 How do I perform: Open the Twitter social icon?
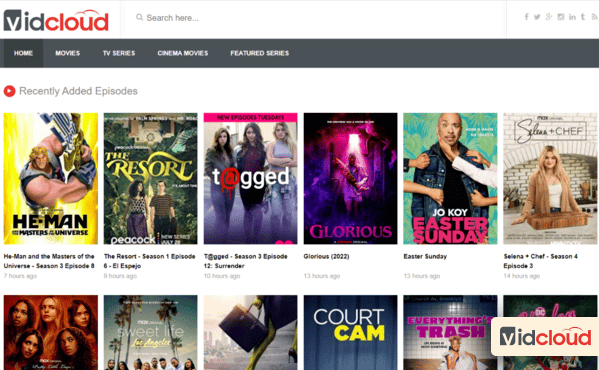[x=537, y=17]
